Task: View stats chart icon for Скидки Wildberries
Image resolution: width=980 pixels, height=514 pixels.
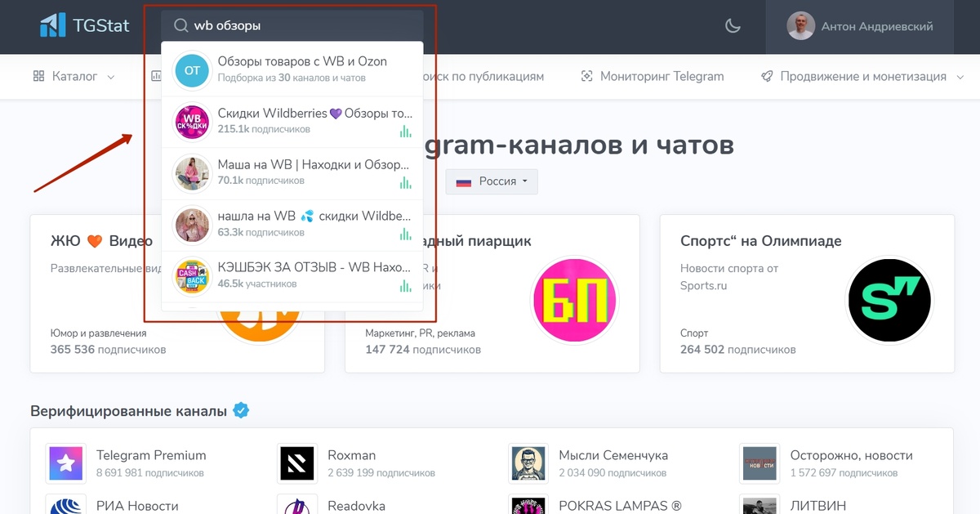Action: 405,132
